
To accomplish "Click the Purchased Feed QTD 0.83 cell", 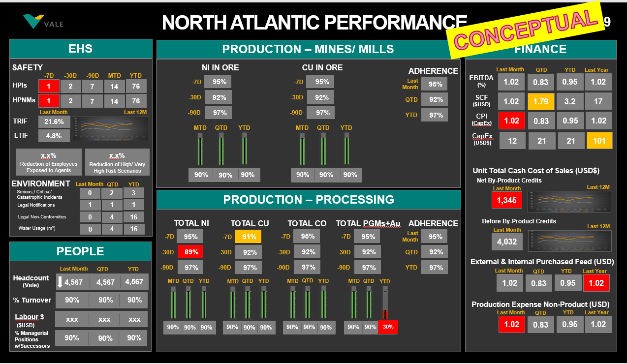I will [539, 283].
